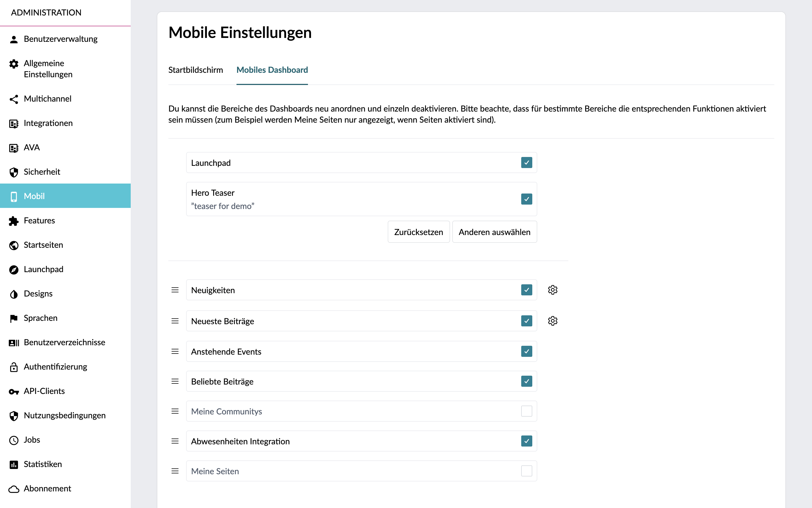
Task: Open settings gear for Neueste Beiträge
Action: [553, 321]
